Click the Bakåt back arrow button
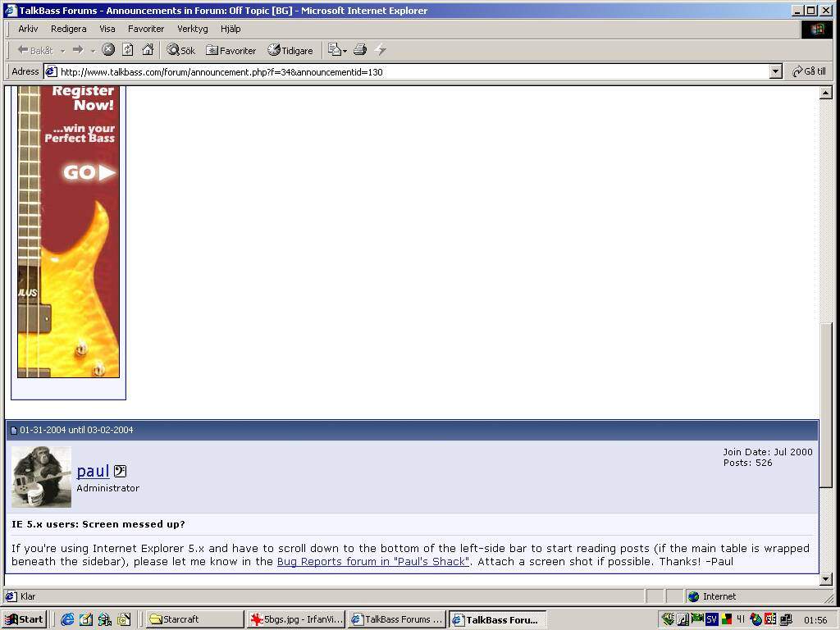 pos(35,50)
